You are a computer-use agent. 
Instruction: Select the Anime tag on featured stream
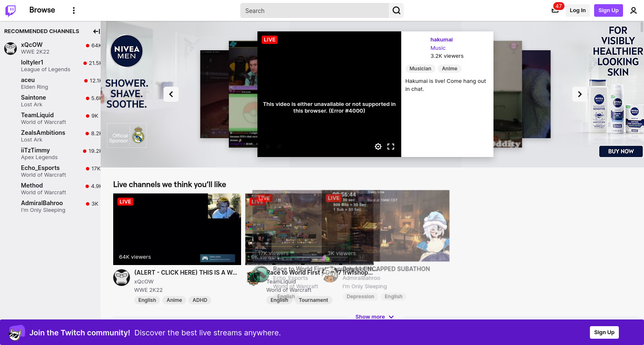(449, 69)
